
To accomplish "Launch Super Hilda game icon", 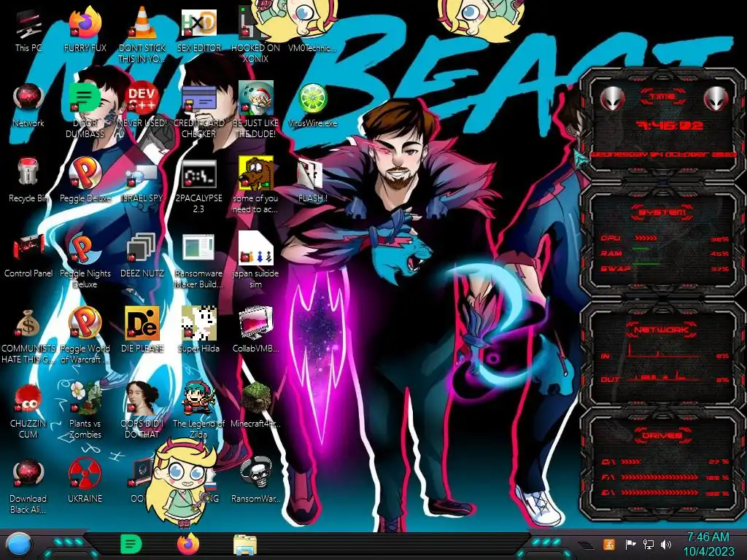I will tap(198, 323).
